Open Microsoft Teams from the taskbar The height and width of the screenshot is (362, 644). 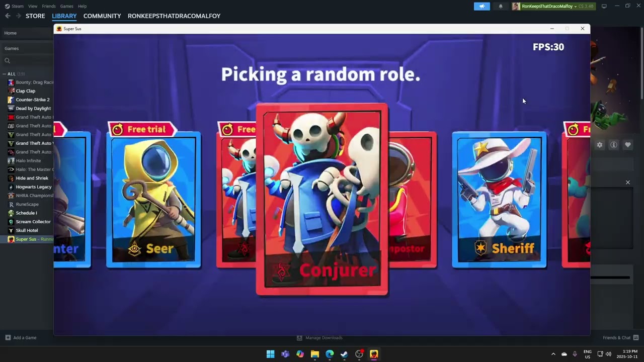(285, 354)
